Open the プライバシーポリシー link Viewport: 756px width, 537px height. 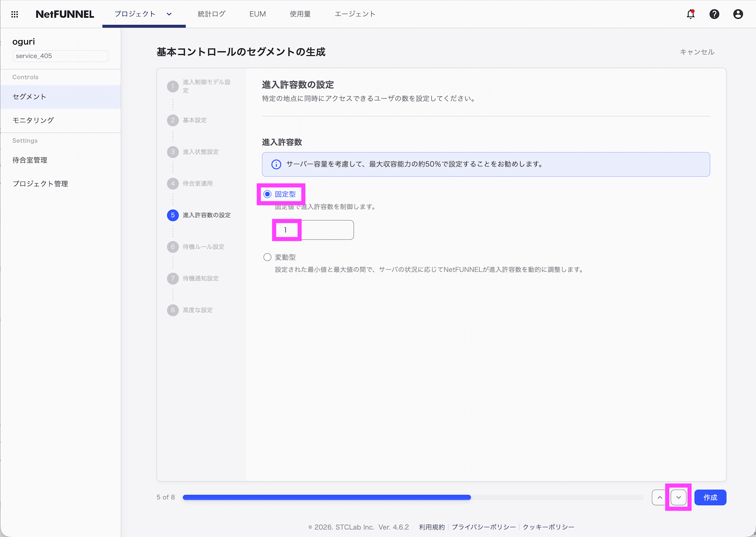[483, 527]
